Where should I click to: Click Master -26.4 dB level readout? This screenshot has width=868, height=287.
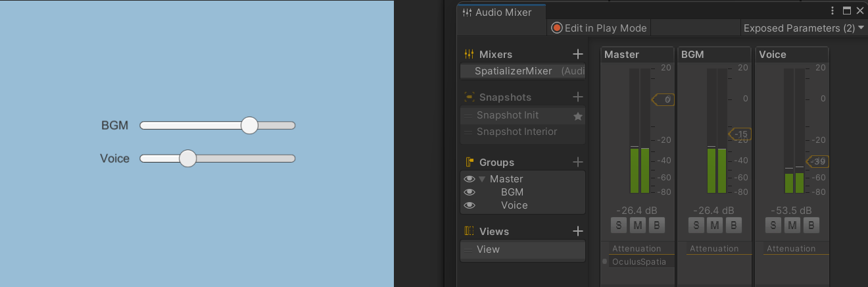(x=637, y=211)
